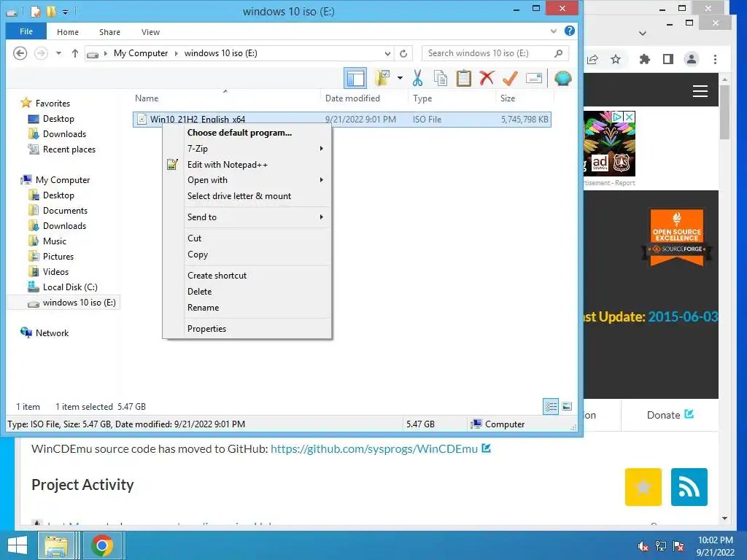This screenshot has height=560, width=747.
Task: Refresh the windows 10 iso folder
Action: [x=403, y=53]
